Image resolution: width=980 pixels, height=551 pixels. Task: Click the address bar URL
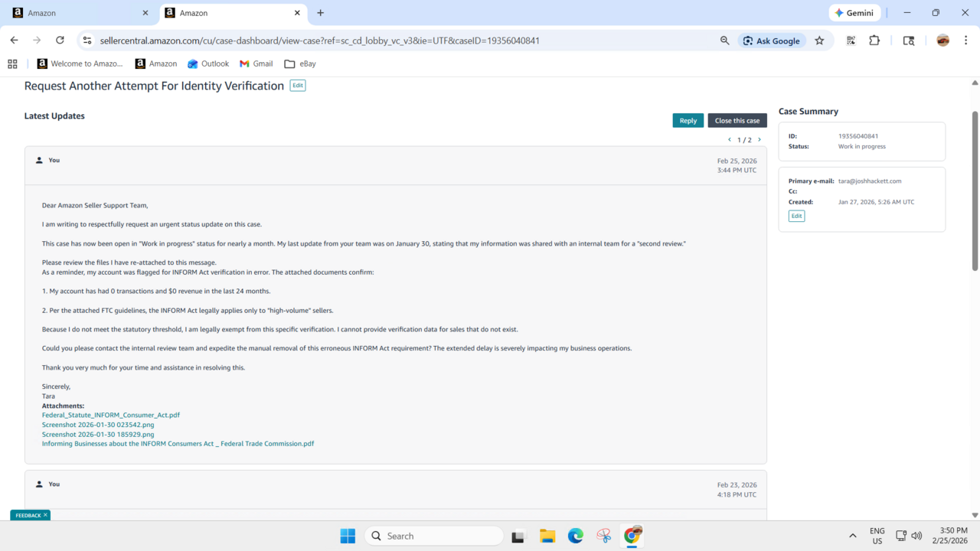tap(320, 41)
